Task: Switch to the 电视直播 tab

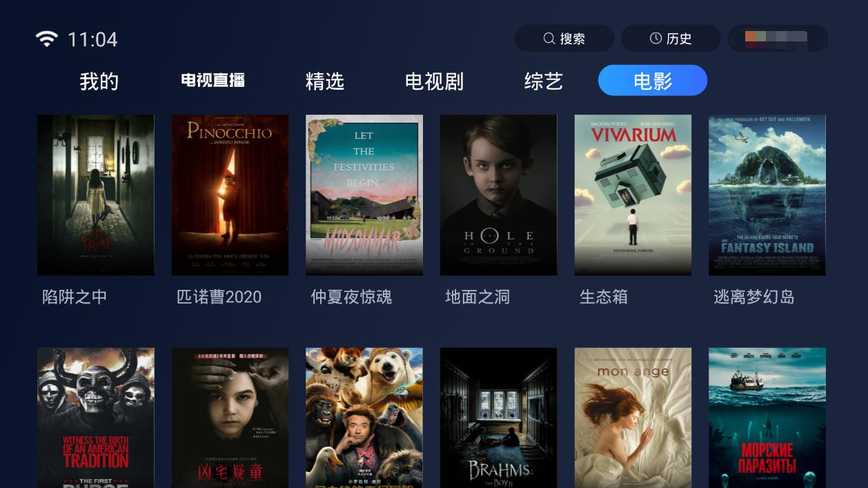Action: [x=213, y=81]
